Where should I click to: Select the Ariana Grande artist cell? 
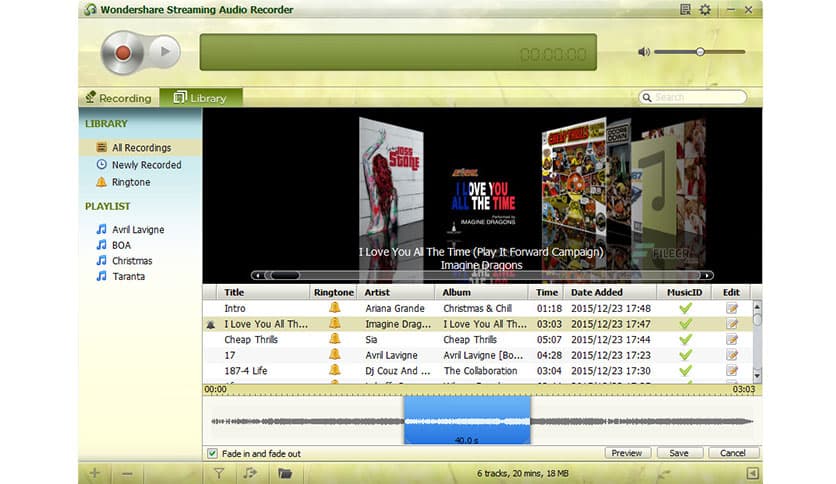(x=395, y=308)
